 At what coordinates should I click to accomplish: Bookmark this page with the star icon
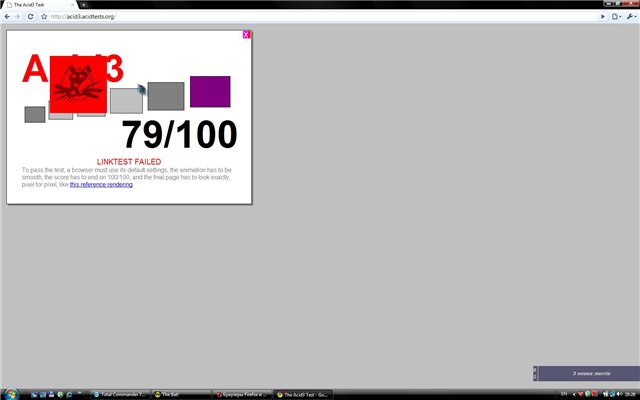pyautogui.click(x=44, y=17)
